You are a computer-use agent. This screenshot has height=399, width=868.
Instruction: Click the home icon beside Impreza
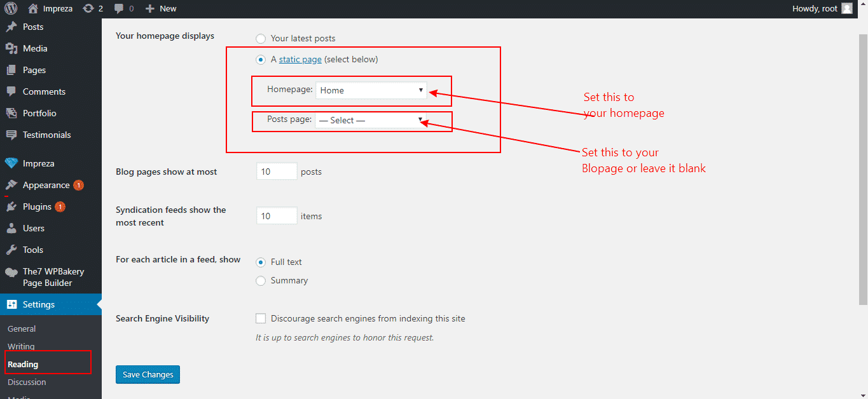click(33, 8)
